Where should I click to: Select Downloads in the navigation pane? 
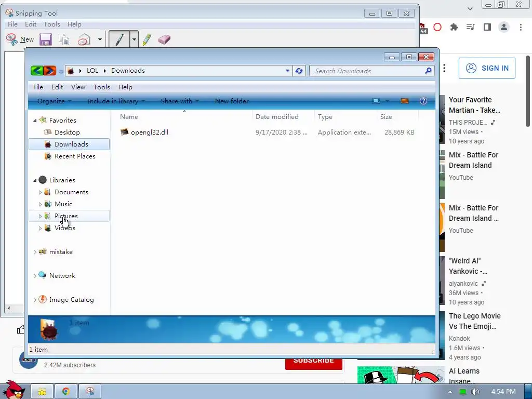click(x=69, y=144)
